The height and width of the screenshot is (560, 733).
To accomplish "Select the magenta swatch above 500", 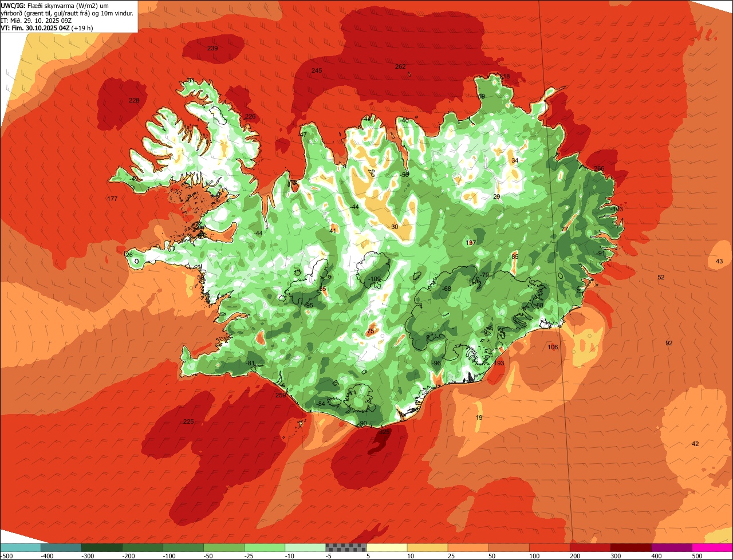I will [712, 547].
